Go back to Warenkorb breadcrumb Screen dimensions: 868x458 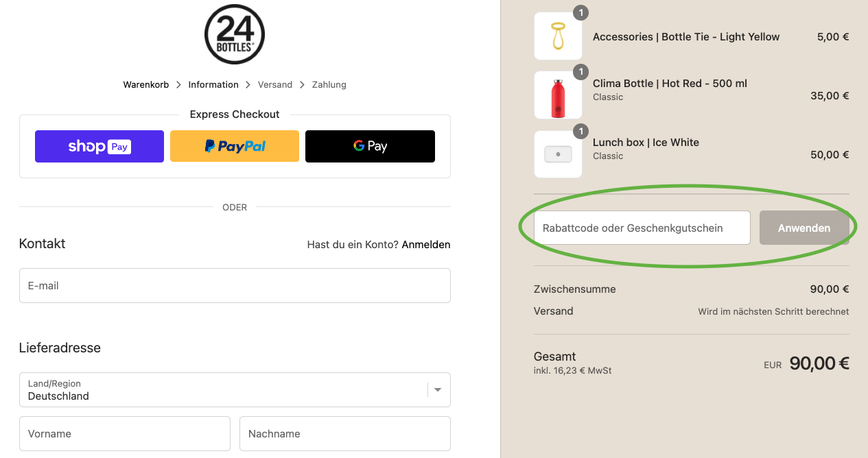(145, 85)
